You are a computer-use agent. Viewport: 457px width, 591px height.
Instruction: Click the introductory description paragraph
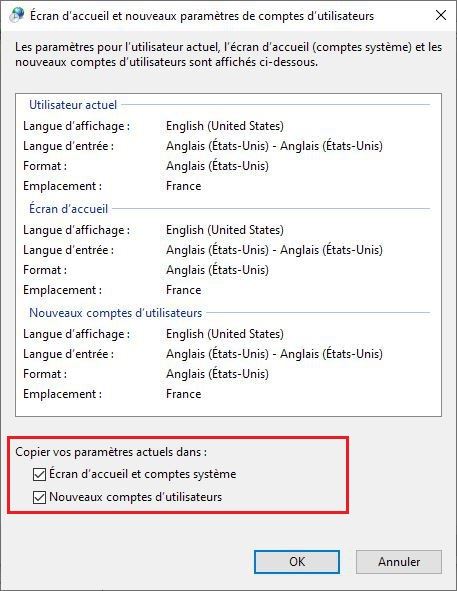[x=228, y=54]
